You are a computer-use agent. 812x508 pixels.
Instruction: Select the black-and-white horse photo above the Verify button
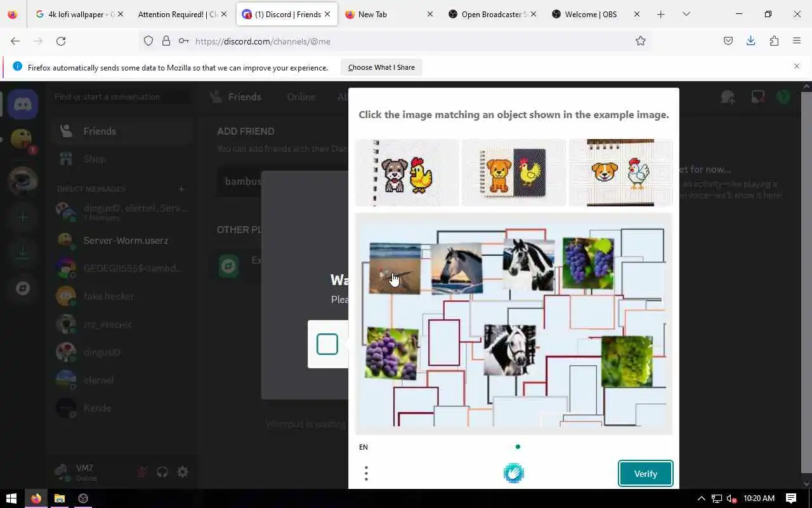point(509,351)
